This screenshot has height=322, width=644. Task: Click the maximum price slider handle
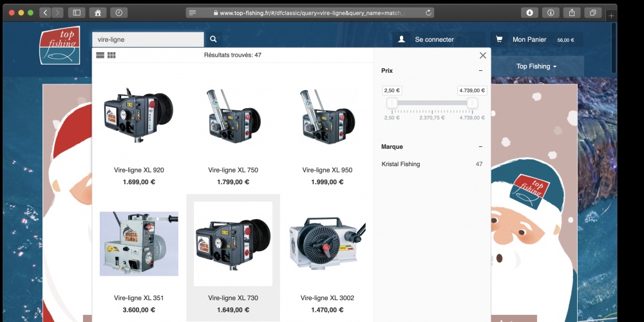(x=472, y=103)
